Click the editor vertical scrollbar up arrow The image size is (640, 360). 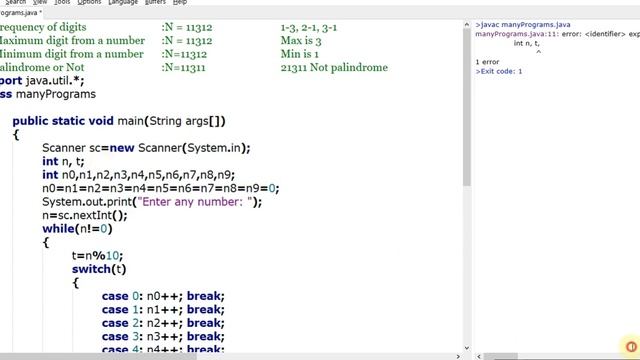[x=467, y=25]
